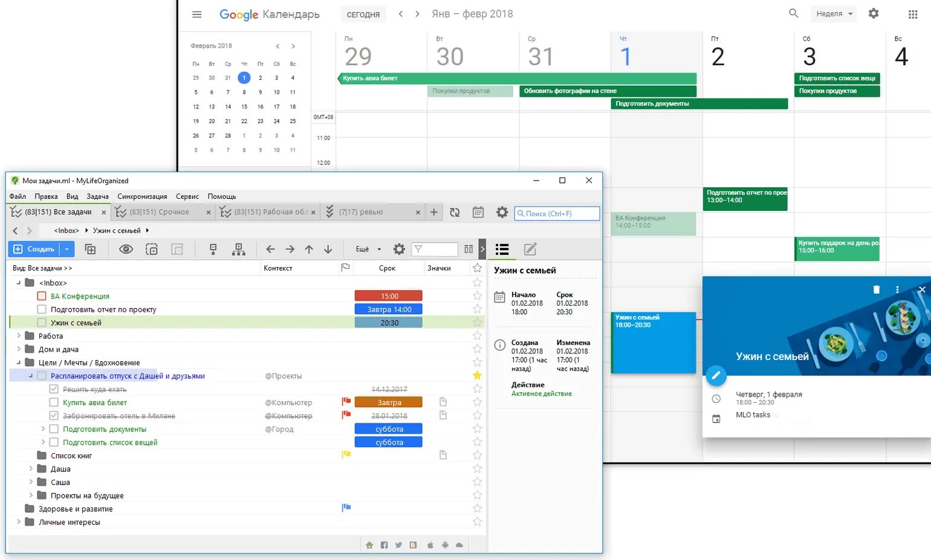931x560 pixels.
Task: Go to next week in Google Calendar
Action: coord(417,14)
